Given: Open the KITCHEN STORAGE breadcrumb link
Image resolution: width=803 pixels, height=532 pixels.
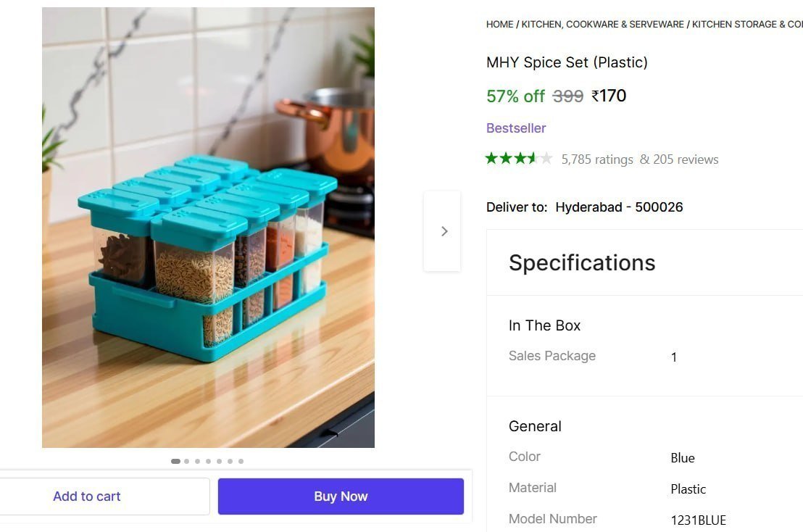Looking at the screenshot, I should click(746, 24).
